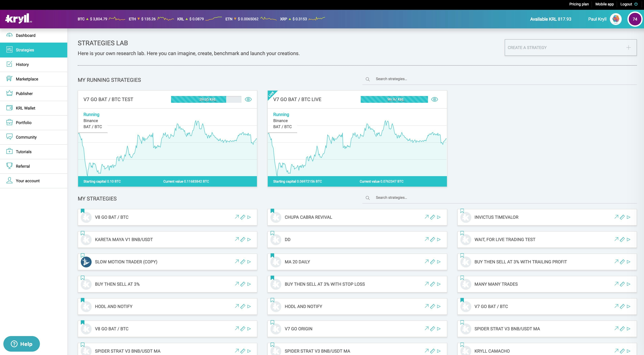The width and height of the screenshot is (644, 355).
Task: Toggle visibility eye on V7 GO BAT / BTC TEST
Action: click(x=248, y=99)
